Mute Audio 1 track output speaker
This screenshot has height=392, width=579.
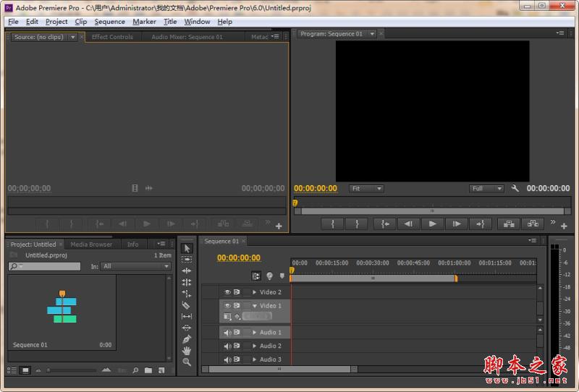(227, 333)
